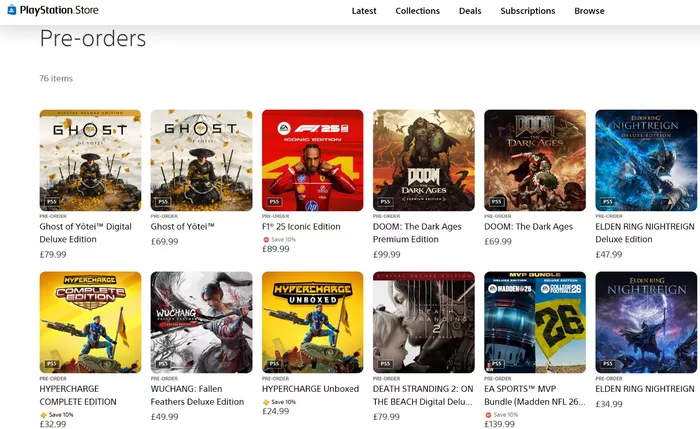Click the Pre-orders page heading

pos(93,38)
